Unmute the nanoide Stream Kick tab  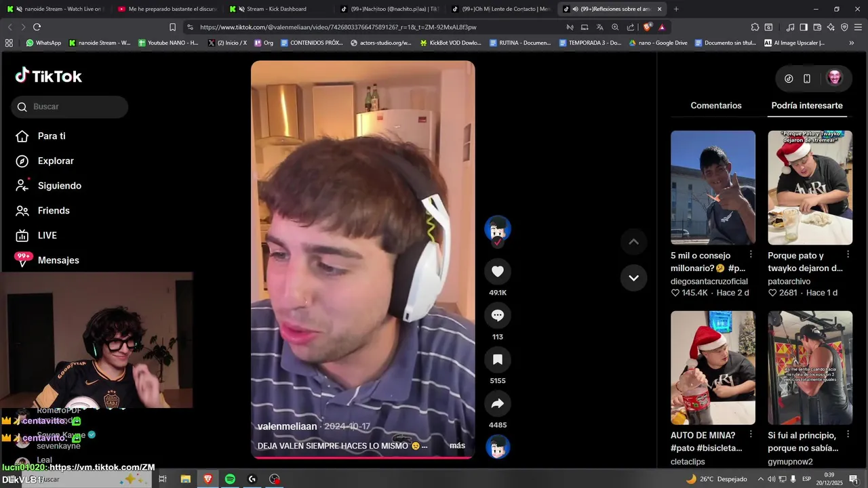point(18,9)
